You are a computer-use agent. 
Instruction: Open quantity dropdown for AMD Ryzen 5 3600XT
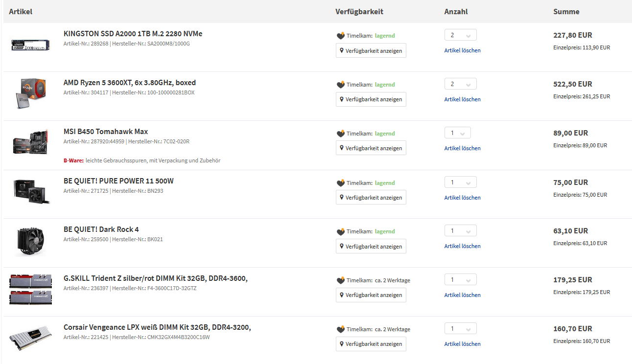[x=461, y=84]
